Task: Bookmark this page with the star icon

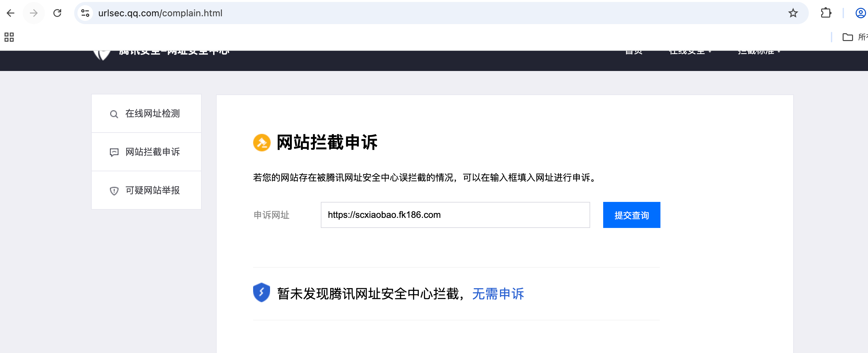Action: tap(793, 13)
